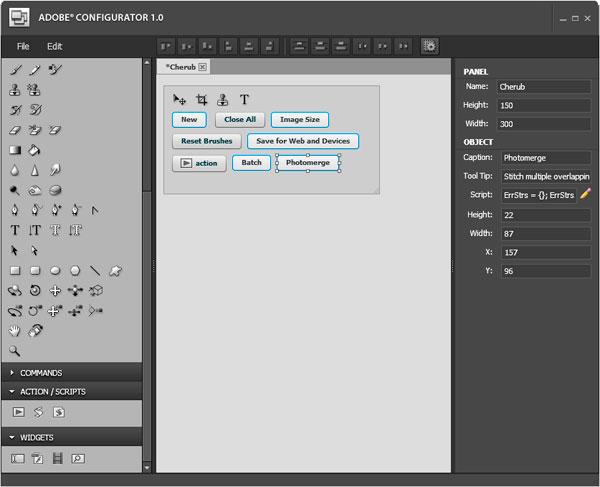The width and height of the screenshot is (600, 487).
Task: Select the Color Replacement tool icon
Action: coord(55,69)
